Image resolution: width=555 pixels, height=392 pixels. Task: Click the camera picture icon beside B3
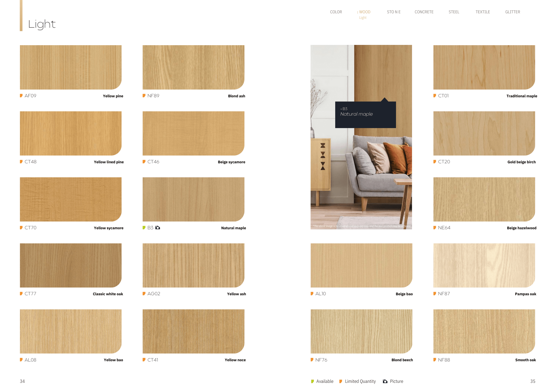[x=158, y=228]
